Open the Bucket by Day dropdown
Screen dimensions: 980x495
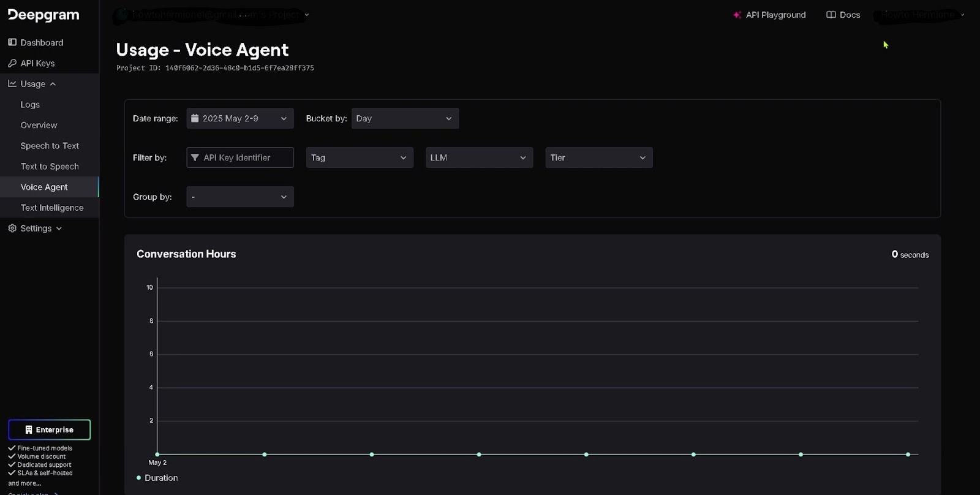405,118
